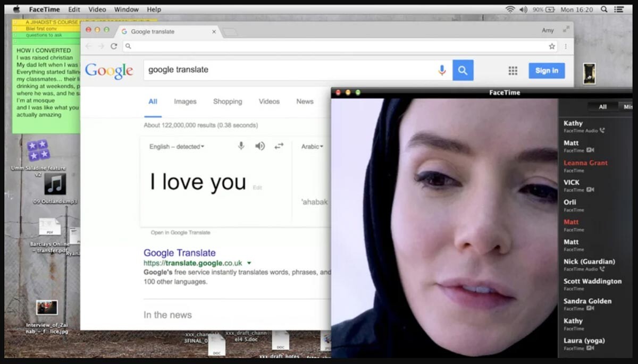Open the English – detected language dropdown
Screen dimensions: 638x364
(177, 147)
